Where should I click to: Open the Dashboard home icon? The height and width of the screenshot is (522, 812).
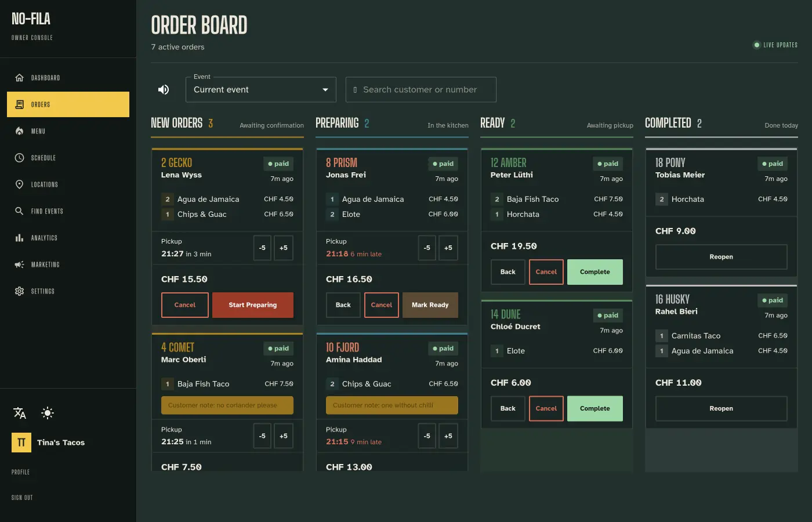pos(19,78)
